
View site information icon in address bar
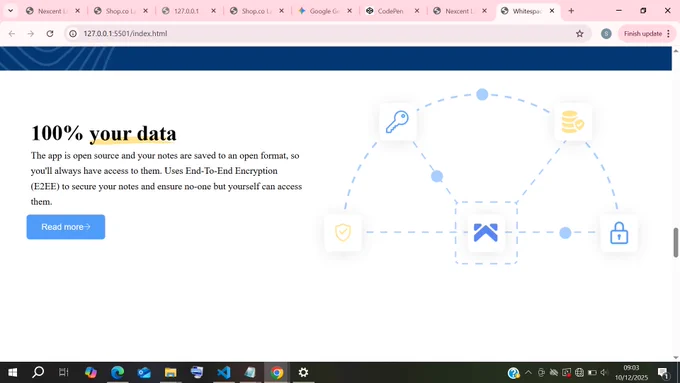pos(73,33)
